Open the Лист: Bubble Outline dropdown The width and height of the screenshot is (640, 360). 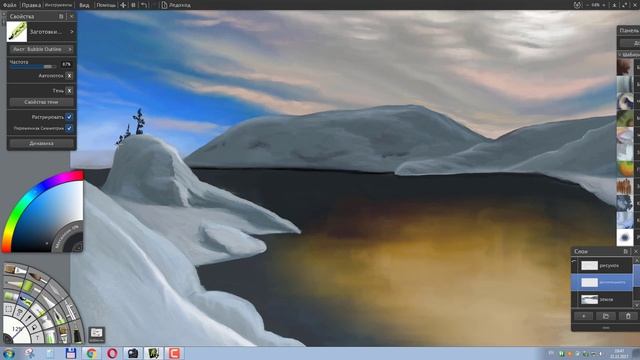pos(41,49)
